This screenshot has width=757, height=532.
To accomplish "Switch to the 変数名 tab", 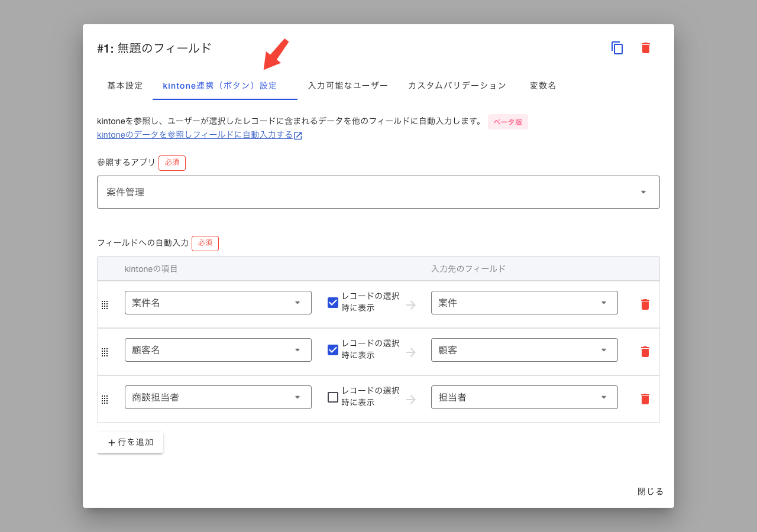I will point(543,86).
